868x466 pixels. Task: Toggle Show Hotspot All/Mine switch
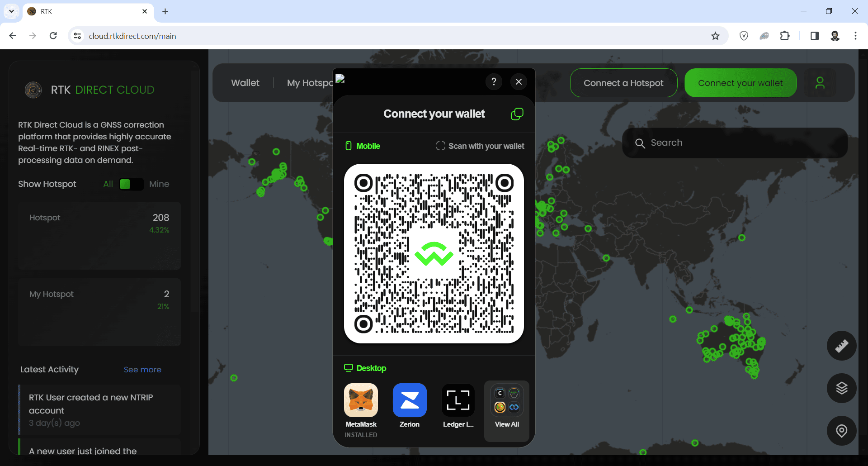coord(131,184)
